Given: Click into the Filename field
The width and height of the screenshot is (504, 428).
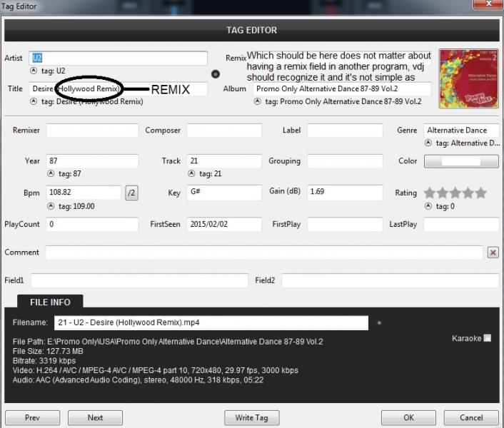Looking at the screenshot, I should click(211, 322).
